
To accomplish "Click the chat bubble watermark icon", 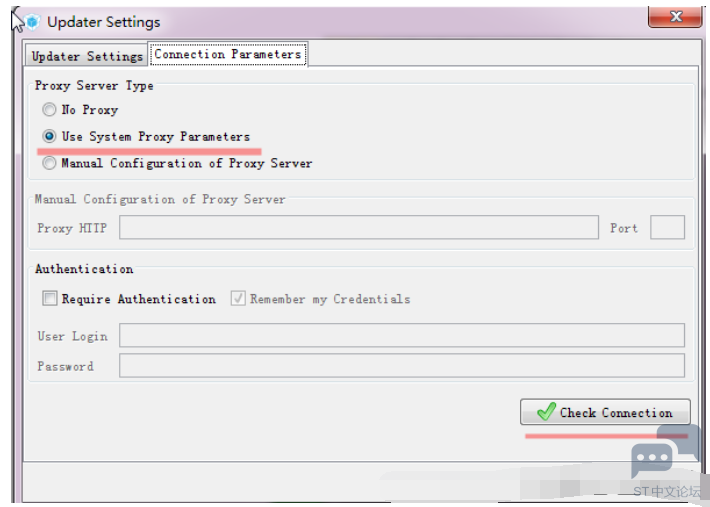I will click(x=666, y=451).
